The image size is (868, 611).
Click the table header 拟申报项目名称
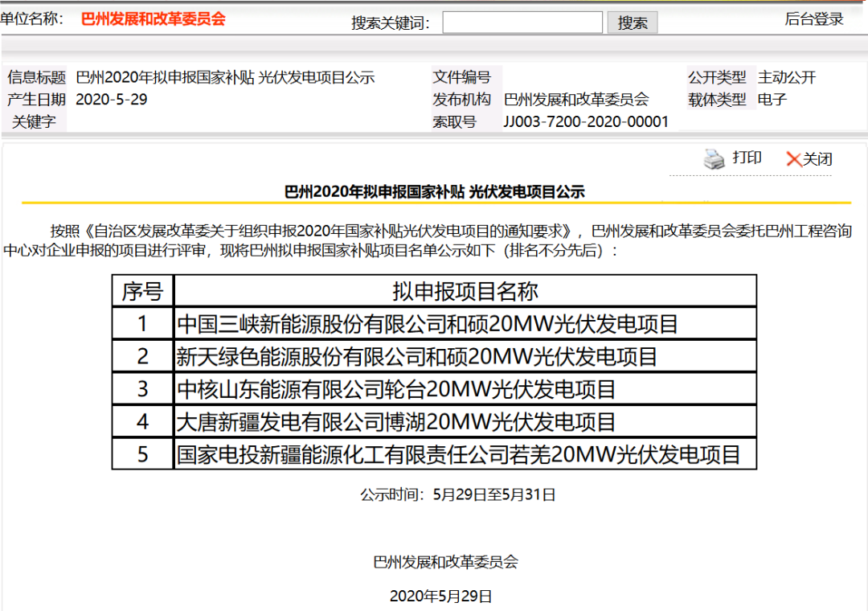465,291
